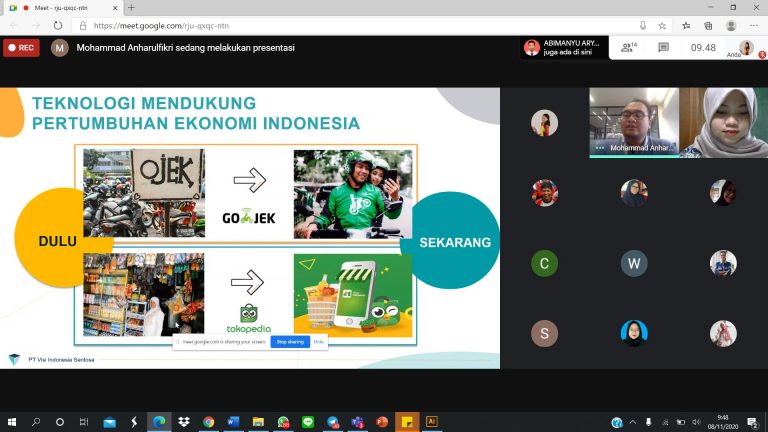The image size is (768, 432).
Task: Open Sticky Notes from taskbar
Action: tap(407, 422)
